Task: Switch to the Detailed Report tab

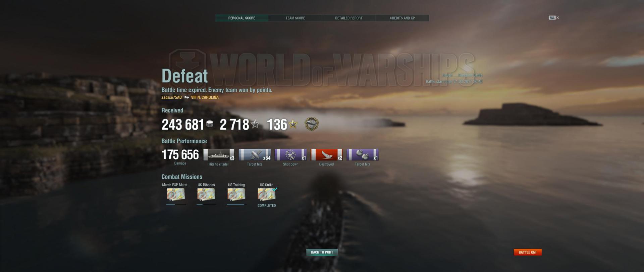Action: [x=348, y=18]
